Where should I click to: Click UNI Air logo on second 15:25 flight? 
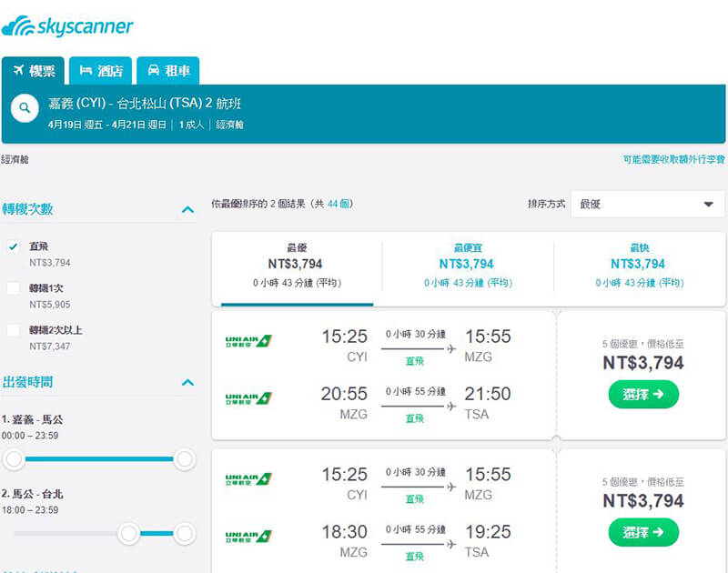point(248,479)
